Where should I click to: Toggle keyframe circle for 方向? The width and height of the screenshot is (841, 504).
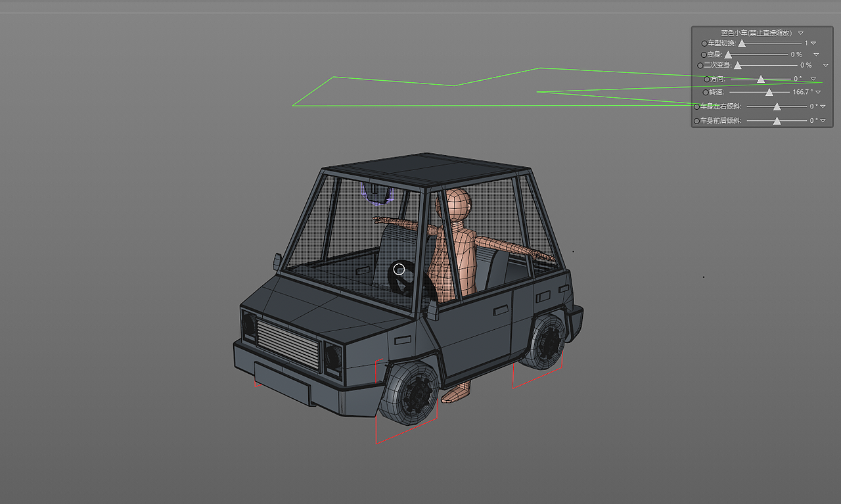706,80
